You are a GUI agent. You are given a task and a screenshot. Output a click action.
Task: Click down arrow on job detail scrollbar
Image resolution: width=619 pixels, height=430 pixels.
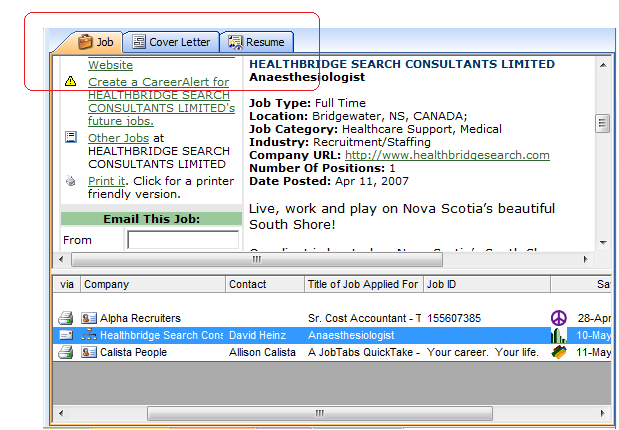pyautogui.click(x=603, y=242)
